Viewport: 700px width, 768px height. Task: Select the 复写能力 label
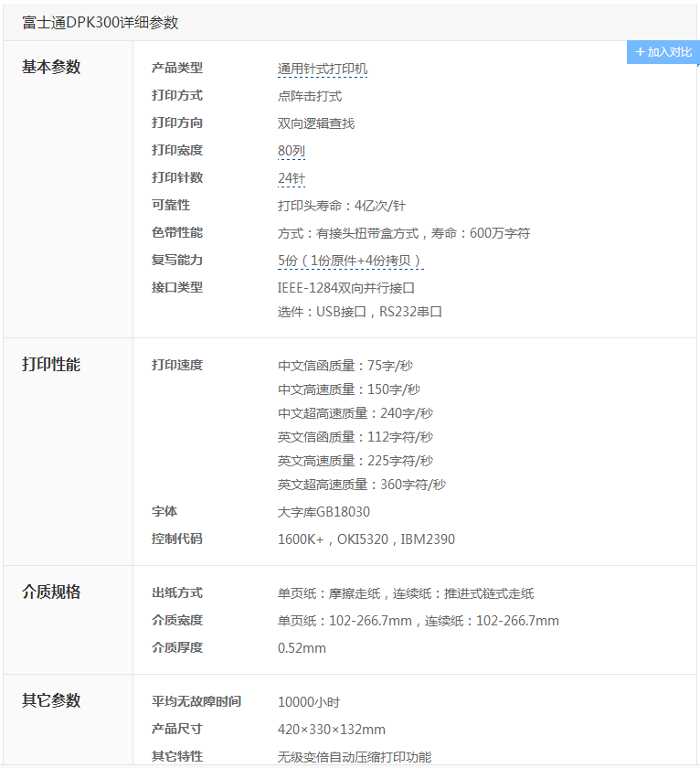click(x=176, y=260)
